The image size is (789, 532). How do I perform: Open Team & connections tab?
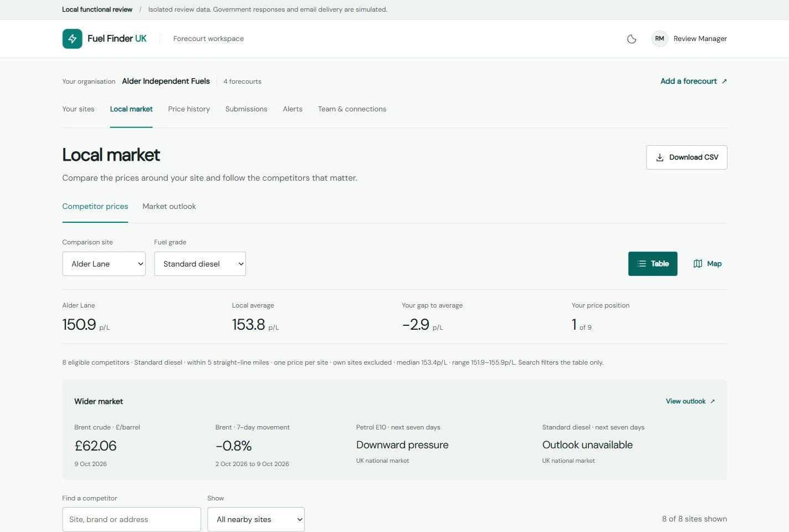352,109
